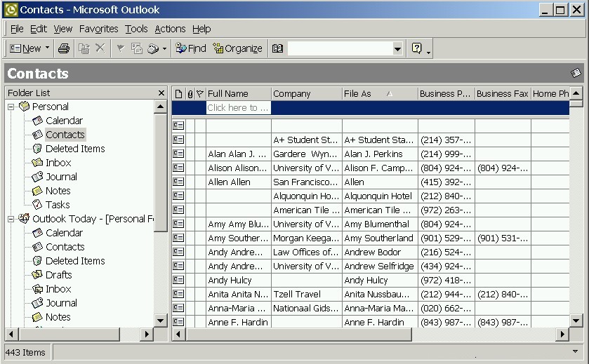The image size is (589, 364).
Task: Open Deleted Items under Personal
Action: coord(75,149)
